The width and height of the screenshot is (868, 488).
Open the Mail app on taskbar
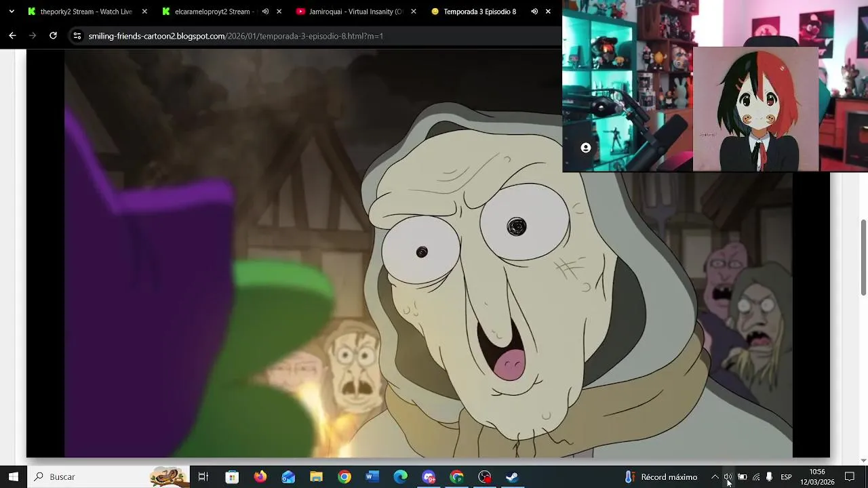(288, 477)
